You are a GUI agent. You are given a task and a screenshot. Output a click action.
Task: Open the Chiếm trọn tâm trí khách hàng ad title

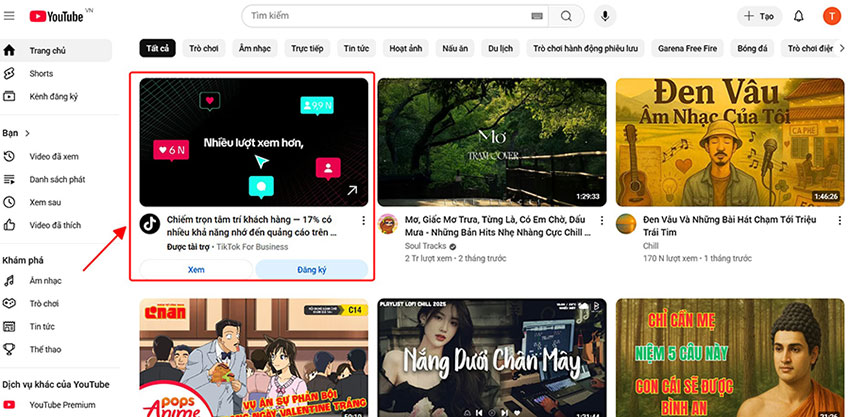252,226
